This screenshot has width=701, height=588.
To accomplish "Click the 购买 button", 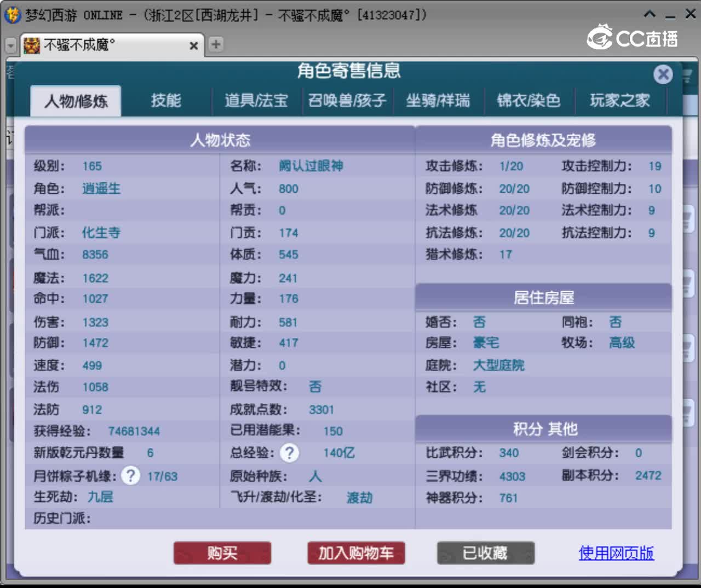I will pyautogui.click(x=222, y=553).
